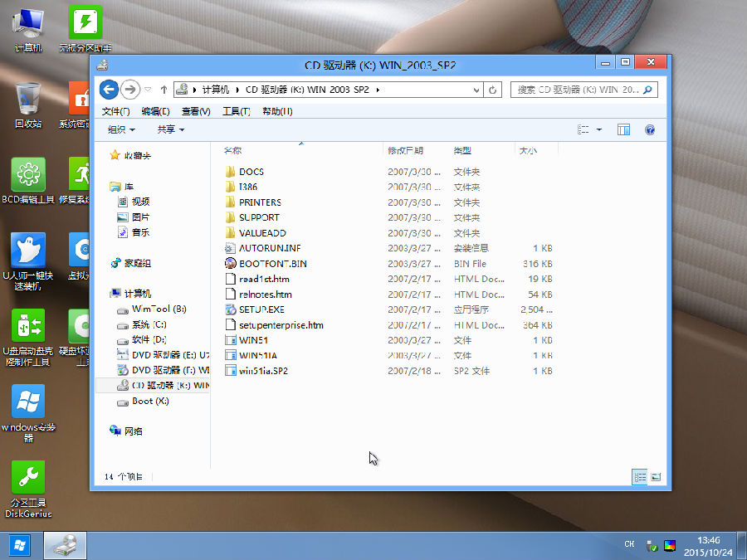Expand the 组织 dropdown button
The height and width of the screenshot is (560, 747).
tap(121, 129)
